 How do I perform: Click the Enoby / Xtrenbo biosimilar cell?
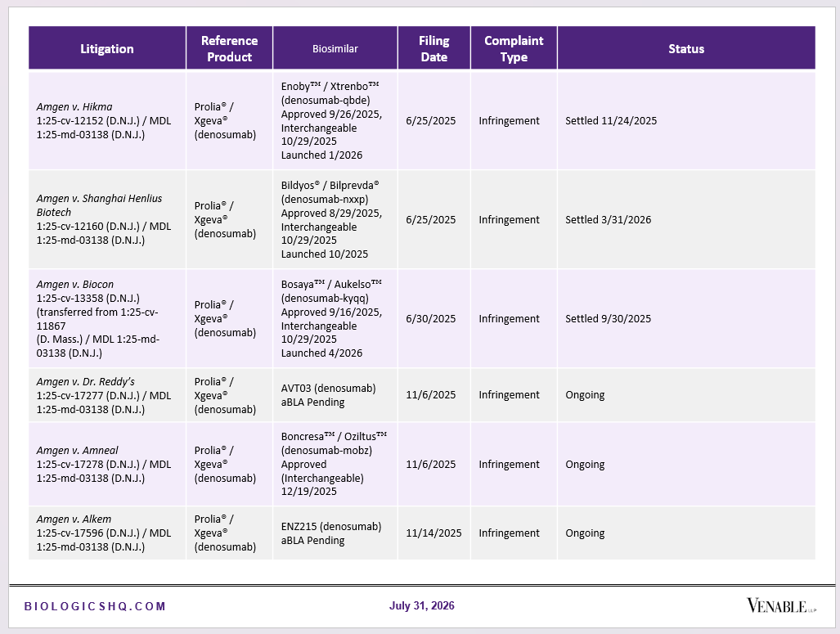[335, 120]
